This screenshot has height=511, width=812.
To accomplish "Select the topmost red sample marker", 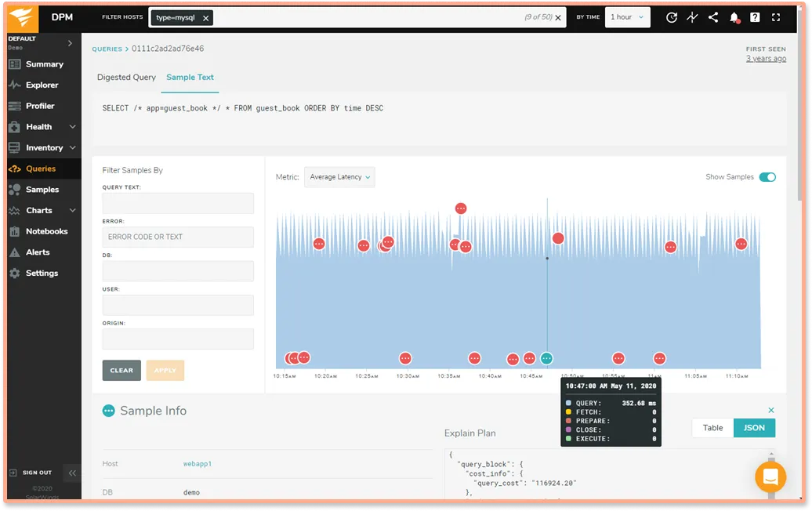I will click(x=460, y=208).
